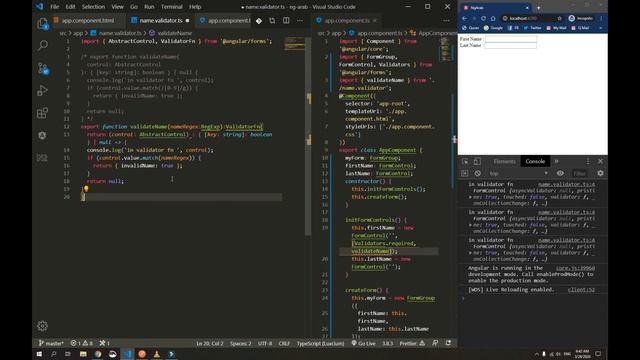
Task: Open app.component.ts tab in right editor group
Action: (347, 20)
